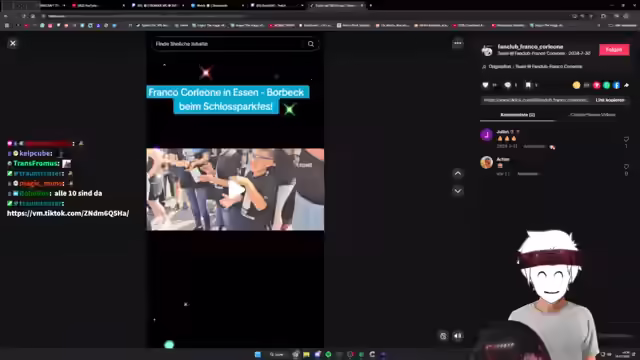The image size is (640, 360).
Task: Click the search magnifier icon in search bar
Action: coord(311,44)
